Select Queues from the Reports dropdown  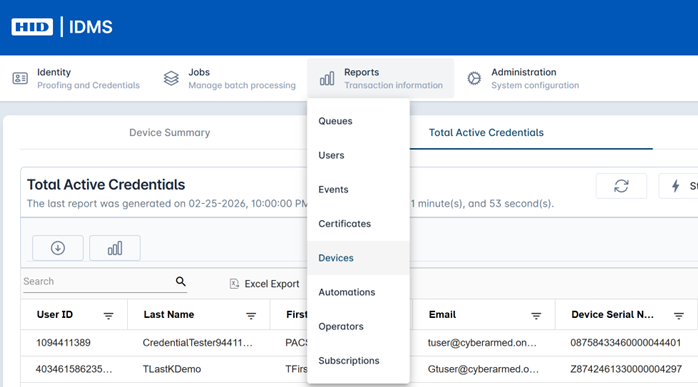(358, 121)
